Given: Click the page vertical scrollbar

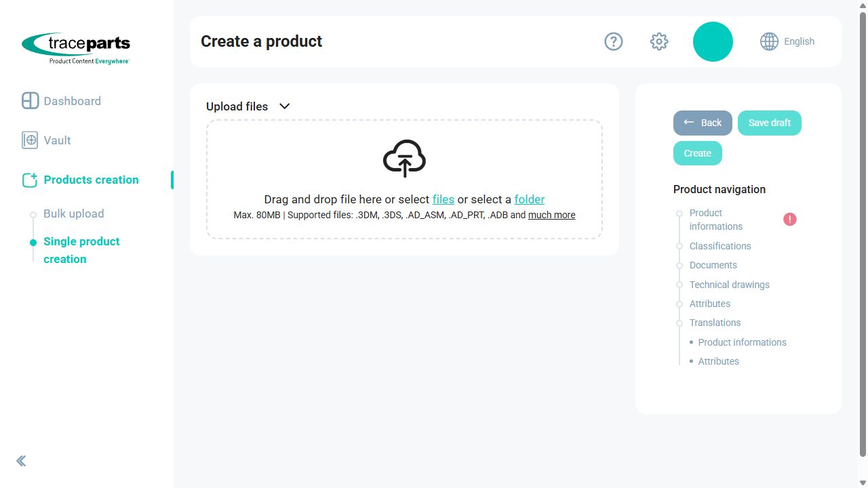Looking at the screenshot, I should click(x=863, y=235).
